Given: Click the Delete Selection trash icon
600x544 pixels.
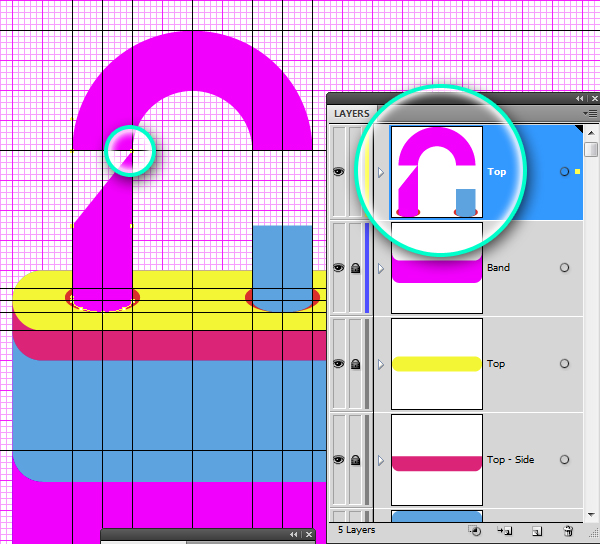Looking at the screenshot, I should (x=569, y=531).
